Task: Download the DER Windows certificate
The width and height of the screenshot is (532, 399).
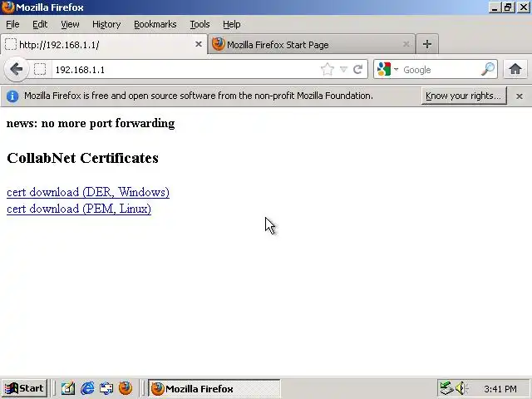Action: click(88, 192)
